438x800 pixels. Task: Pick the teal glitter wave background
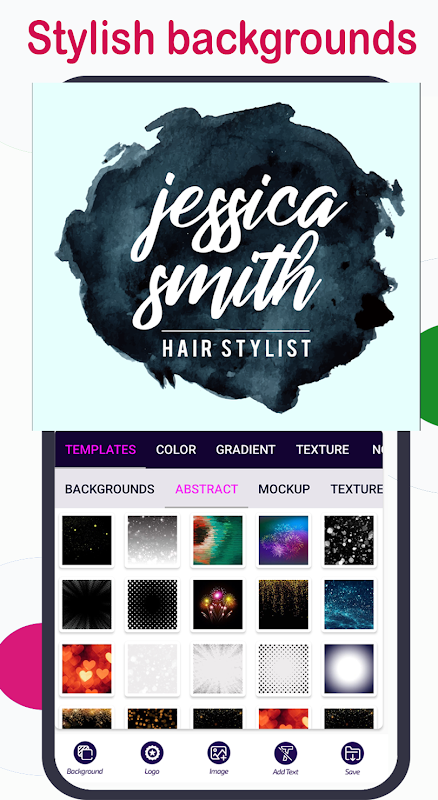[349, 604]
